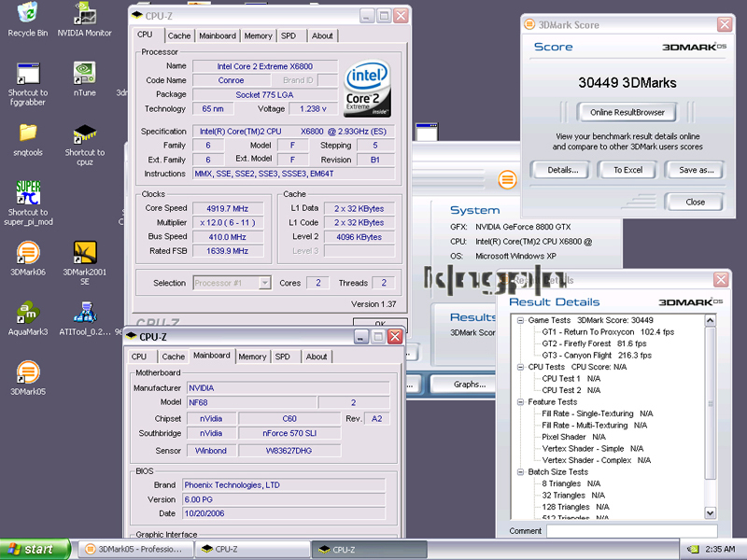
Task: Select Cache tab in lower CPU-Z window
Action: [x=173, y=357]
